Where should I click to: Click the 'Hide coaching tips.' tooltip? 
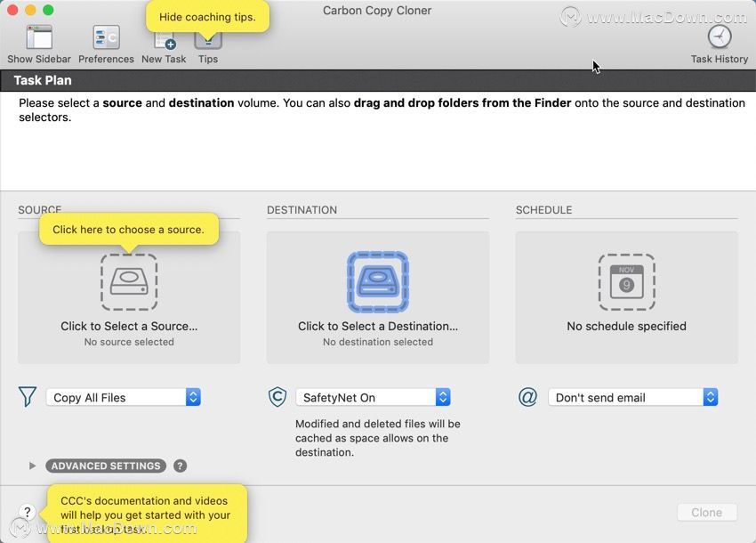tap(207, 17)
